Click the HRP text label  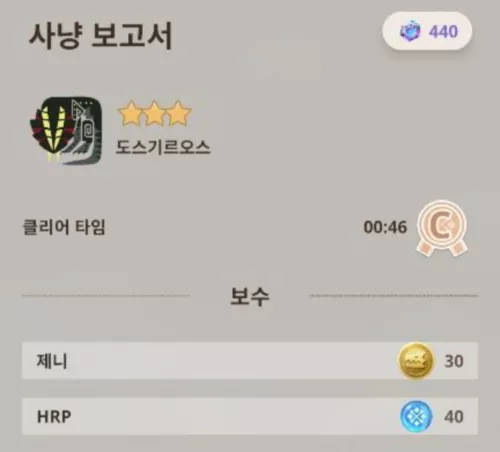click(x=54, y=417)
